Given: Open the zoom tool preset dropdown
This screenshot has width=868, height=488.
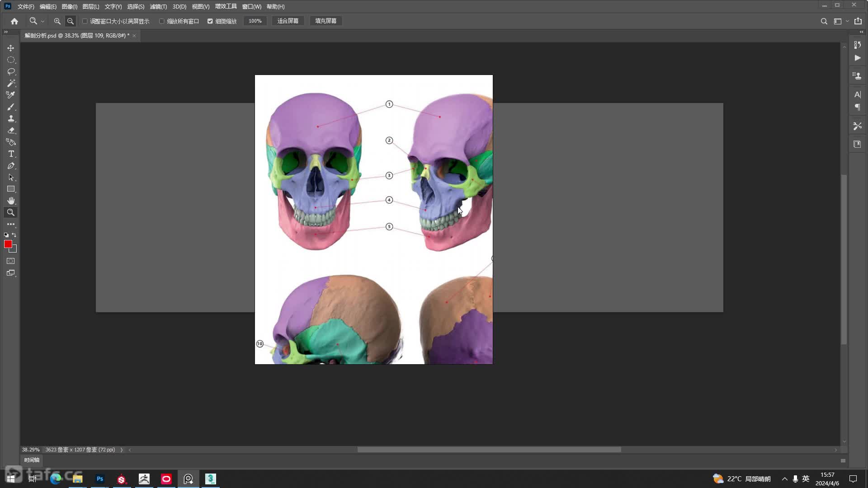Looking at the screenshot, I should point(42,21).
